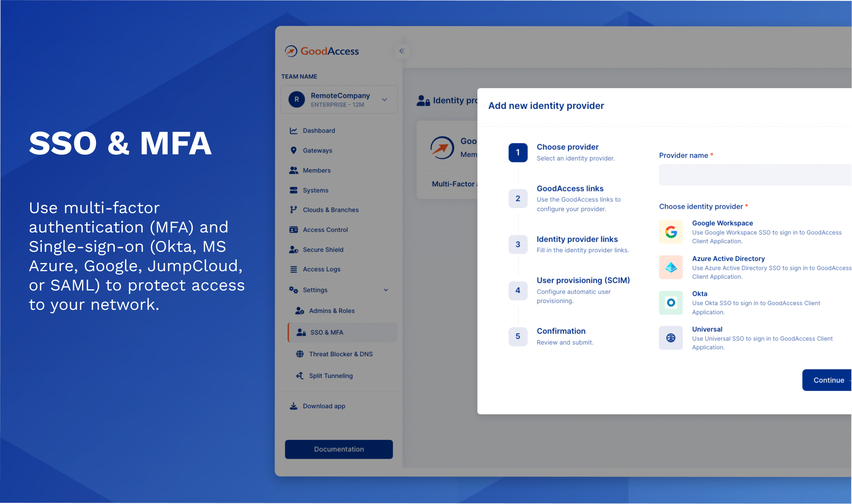Focus the Provider name input field

tap(754, 175)
